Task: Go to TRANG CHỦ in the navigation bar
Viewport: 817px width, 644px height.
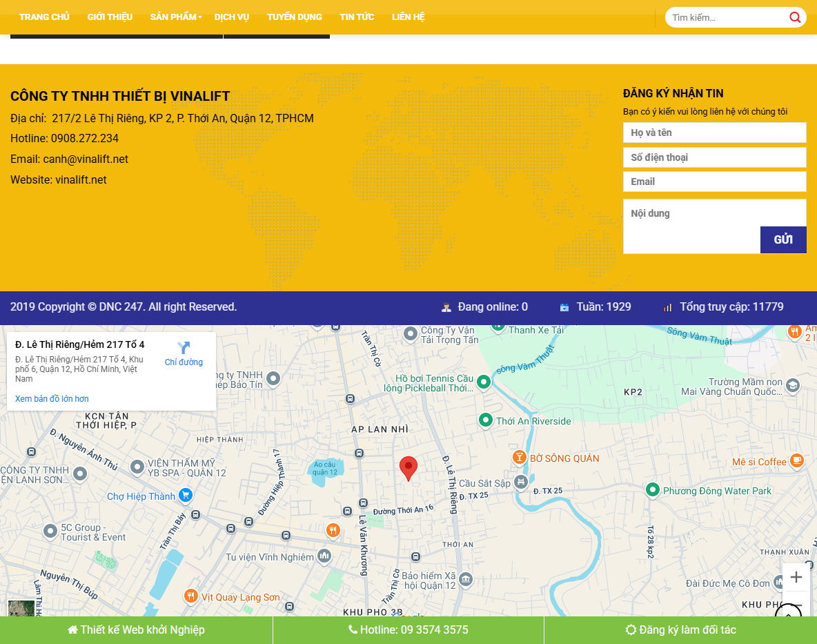Action: 44,17
